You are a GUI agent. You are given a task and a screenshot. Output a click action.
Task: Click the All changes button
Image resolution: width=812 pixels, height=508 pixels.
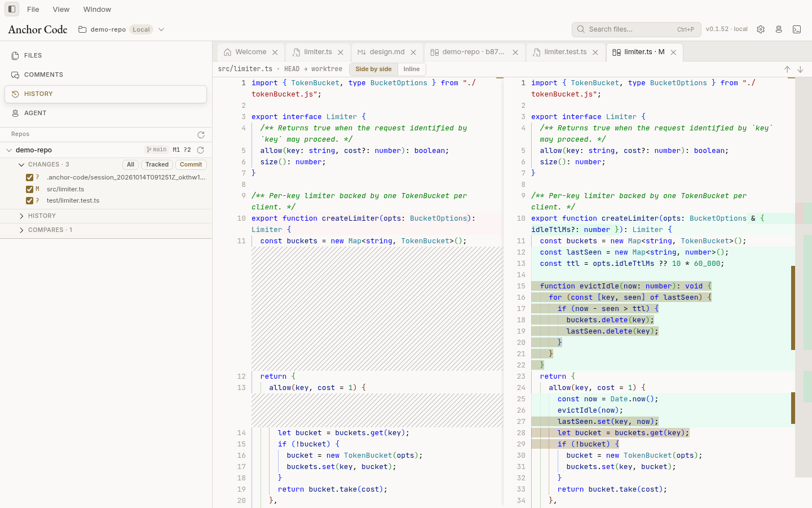[x=130, y=165]
